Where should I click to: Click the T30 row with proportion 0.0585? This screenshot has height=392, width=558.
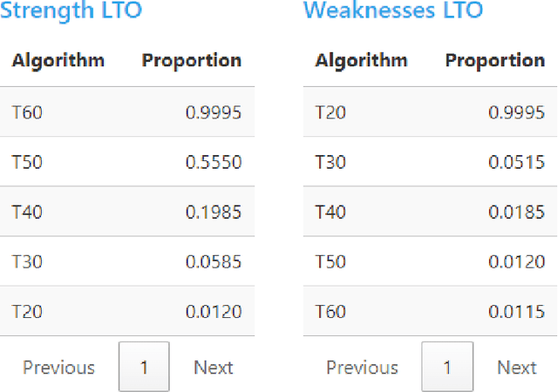click(127, 261)
